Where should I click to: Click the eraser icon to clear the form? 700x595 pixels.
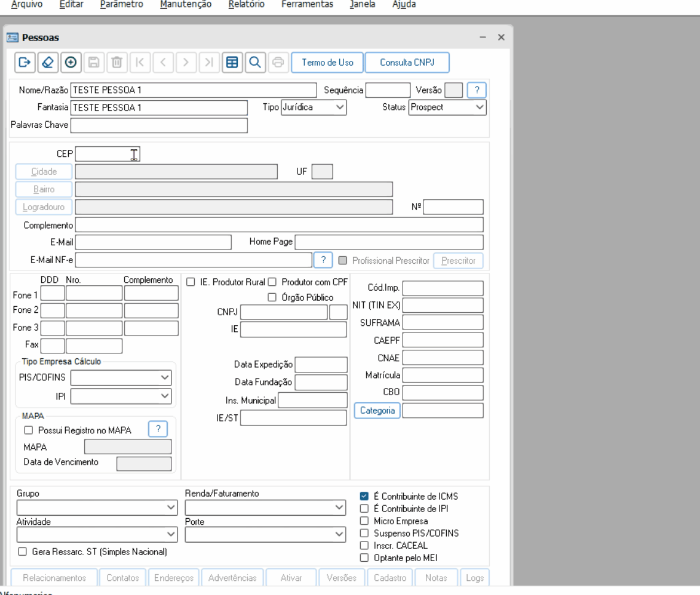pos(48,63)
